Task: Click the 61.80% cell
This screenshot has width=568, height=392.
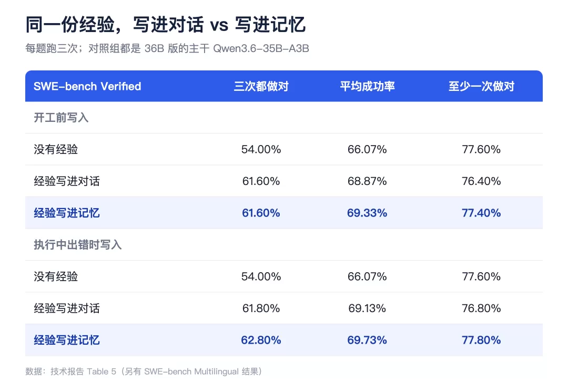Action: click(x=261, y=308)
